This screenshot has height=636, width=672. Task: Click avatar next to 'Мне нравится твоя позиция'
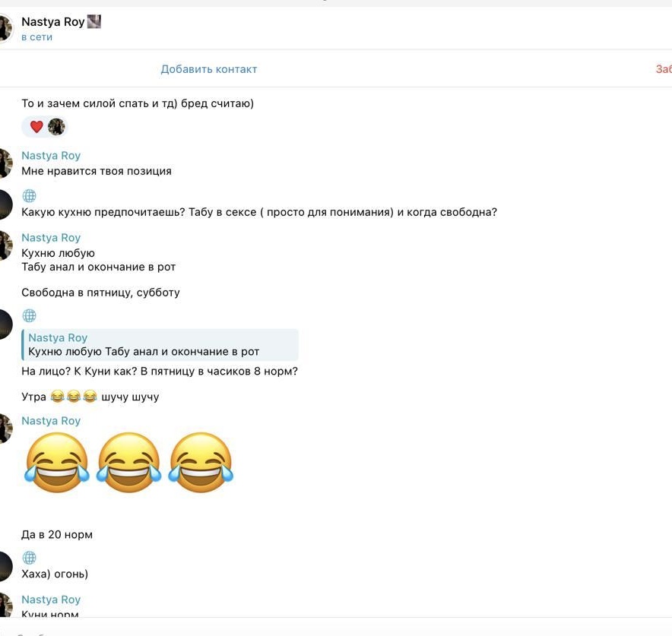click(x=5, y=163)
